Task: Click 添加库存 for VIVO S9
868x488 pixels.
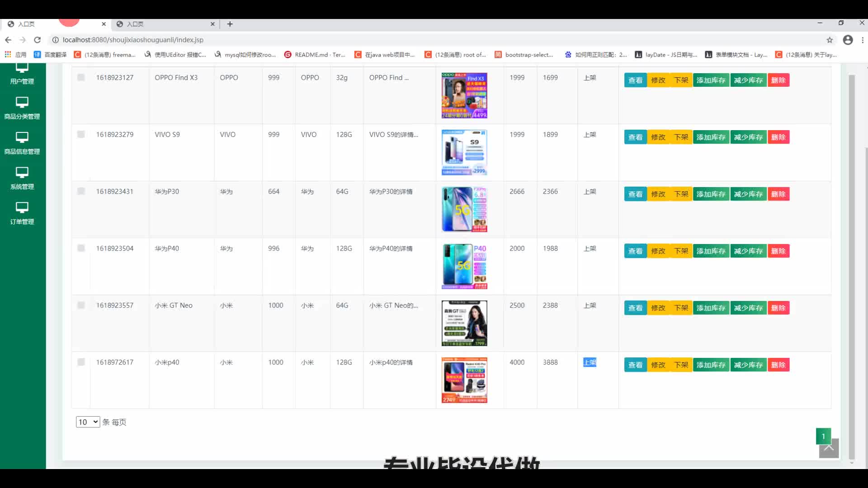Action: click(711, 137)
